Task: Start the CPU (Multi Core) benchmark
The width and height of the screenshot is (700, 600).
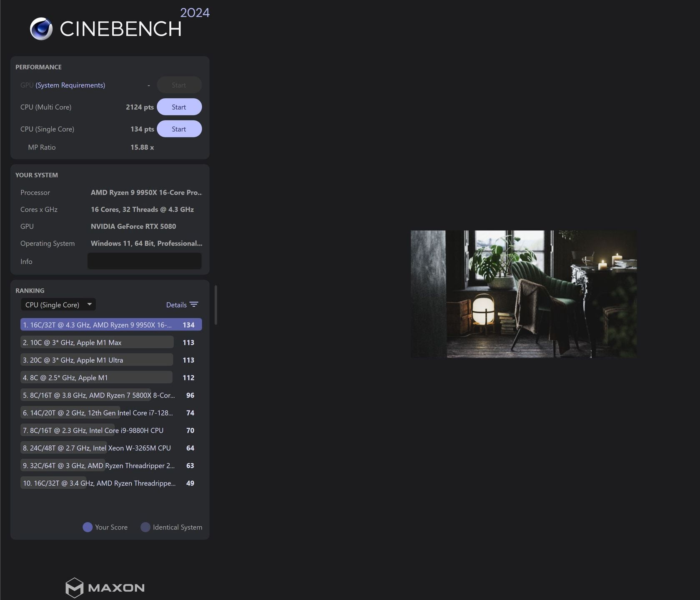Action: tap(179, 107)
